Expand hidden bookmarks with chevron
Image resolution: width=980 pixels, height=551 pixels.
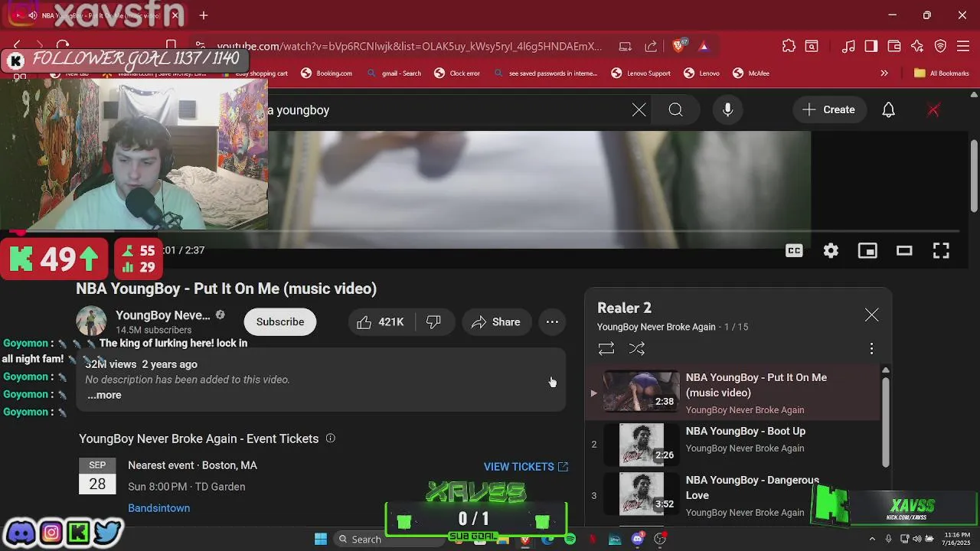tap(884, 73)
